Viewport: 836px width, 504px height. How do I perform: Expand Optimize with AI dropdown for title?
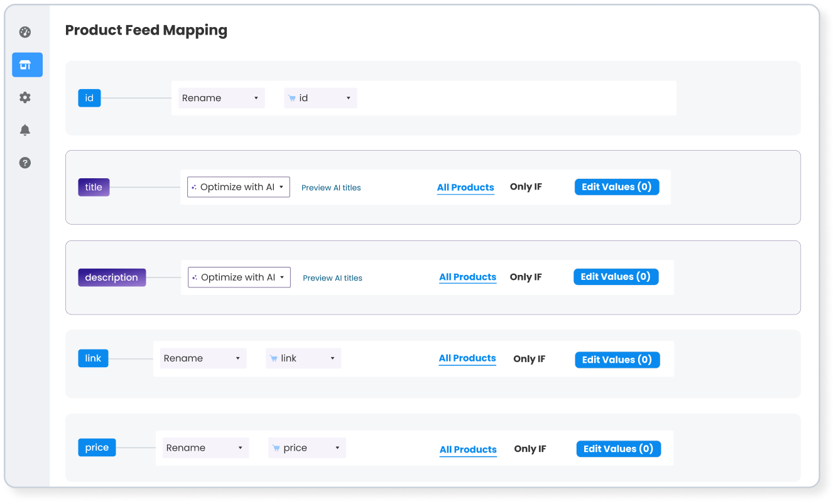[239, 187]
